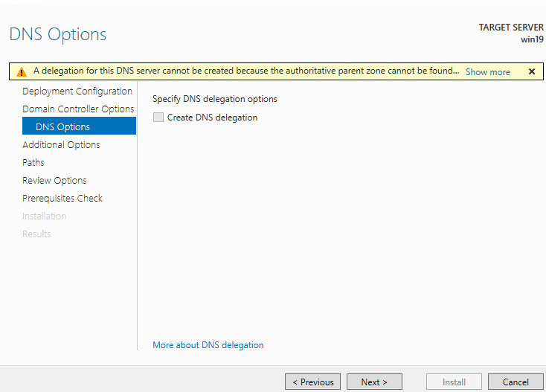
Task: Go to the Deployment Configuration step
Action: click(77, 91)
